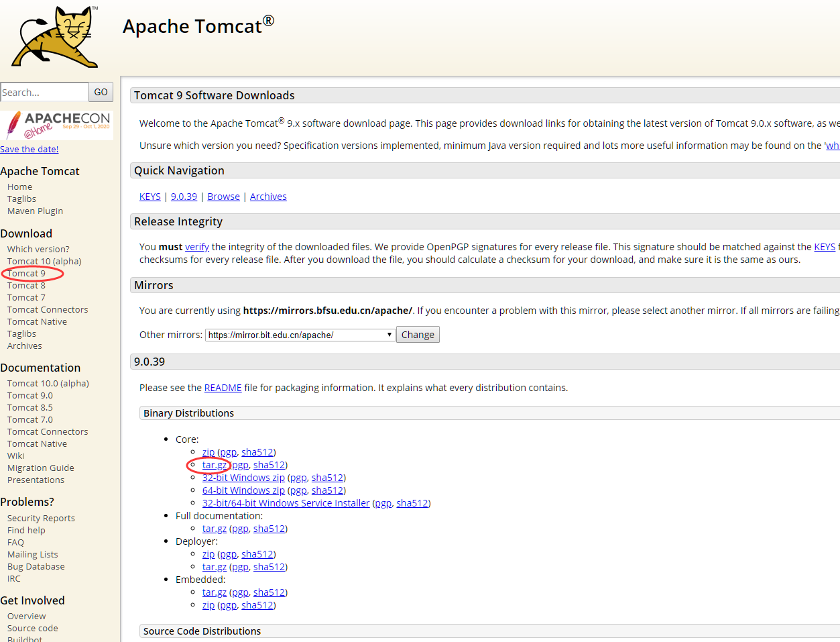Open Maven Plugin in sidebar
Image resolution: width=840 pixels, height=642 pixels.
pos(35,211)
